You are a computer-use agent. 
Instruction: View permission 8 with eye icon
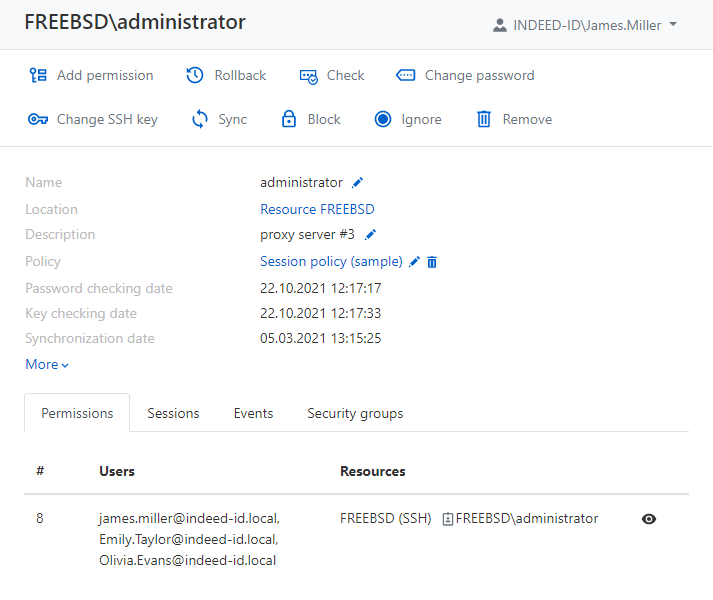649,518
